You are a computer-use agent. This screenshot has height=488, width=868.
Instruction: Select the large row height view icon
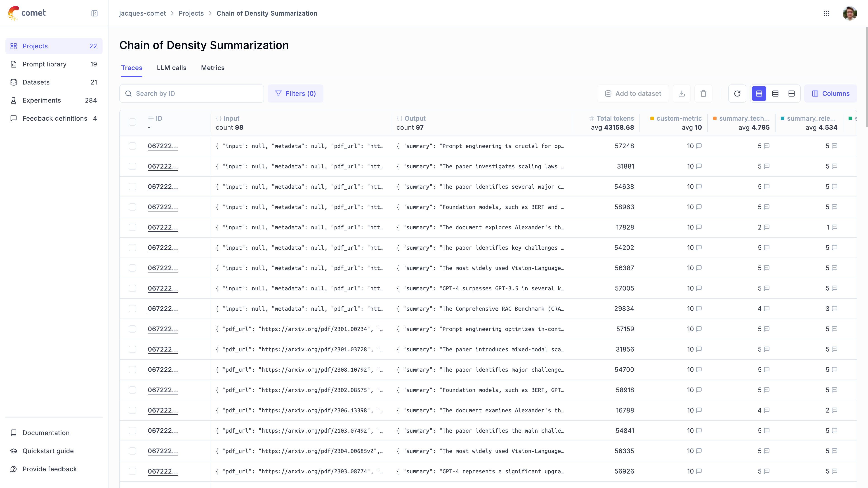pos(792,94)
